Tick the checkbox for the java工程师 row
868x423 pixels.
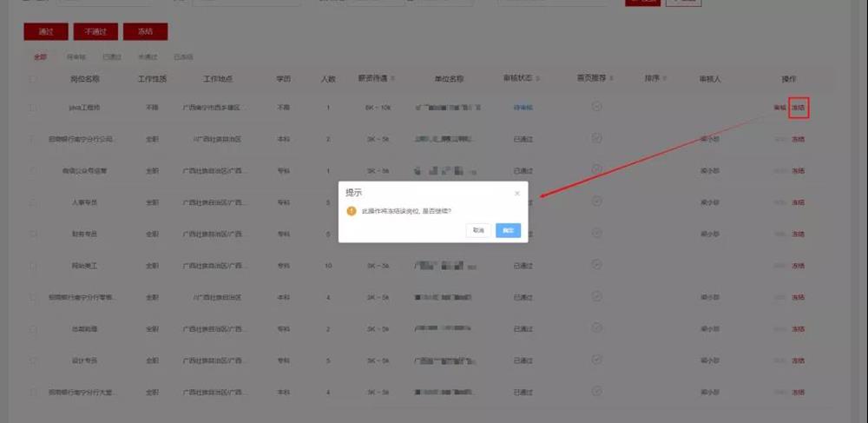point(33,108)
